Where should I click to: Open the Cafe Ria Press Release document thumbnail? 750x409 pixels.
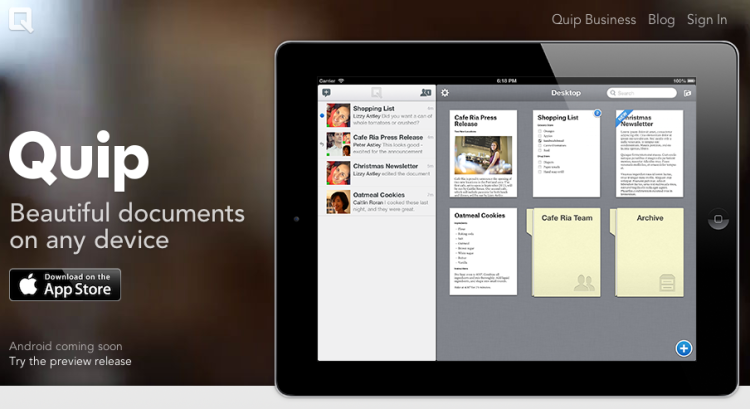[483, 154]
